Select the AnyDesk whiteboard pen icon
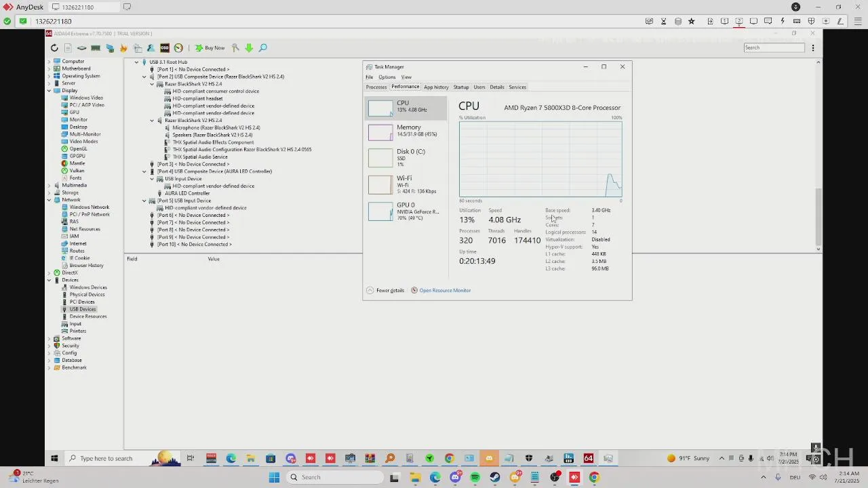This screenshot has height=488, width=868. 841,21
